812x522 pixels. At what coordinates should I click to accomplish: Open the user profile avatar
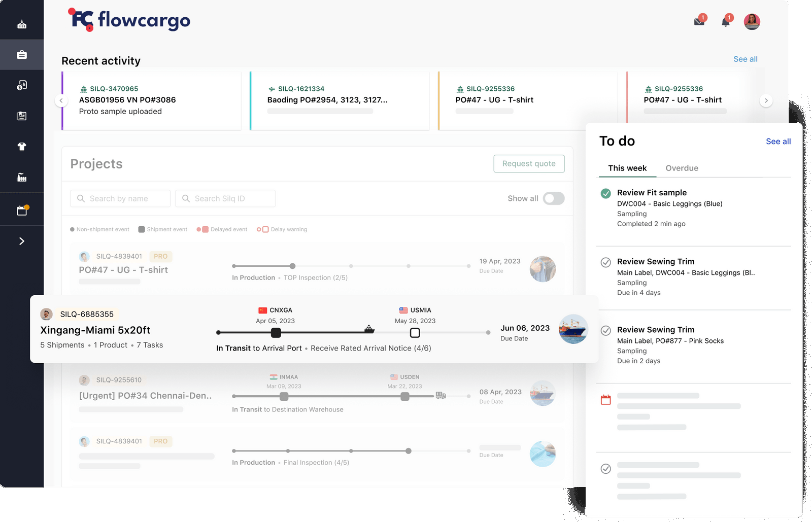[752, 22]
